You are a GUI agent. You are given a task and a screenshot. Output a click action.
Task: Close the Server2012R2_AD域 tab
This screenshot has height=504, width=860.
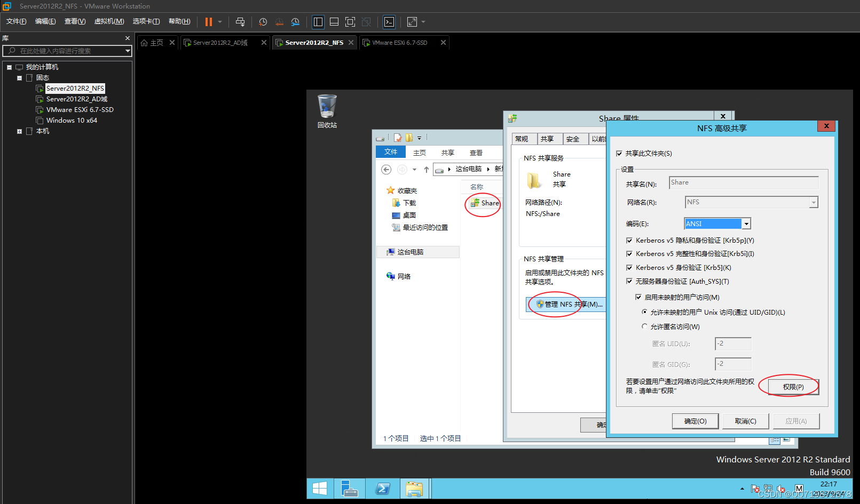pyautogui.click(x=264, y=43)
